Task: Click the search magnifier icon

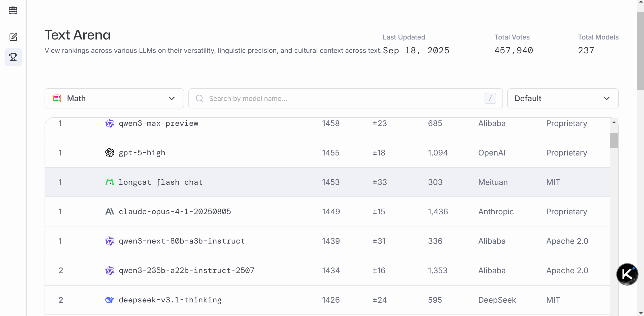Action: 200,98
